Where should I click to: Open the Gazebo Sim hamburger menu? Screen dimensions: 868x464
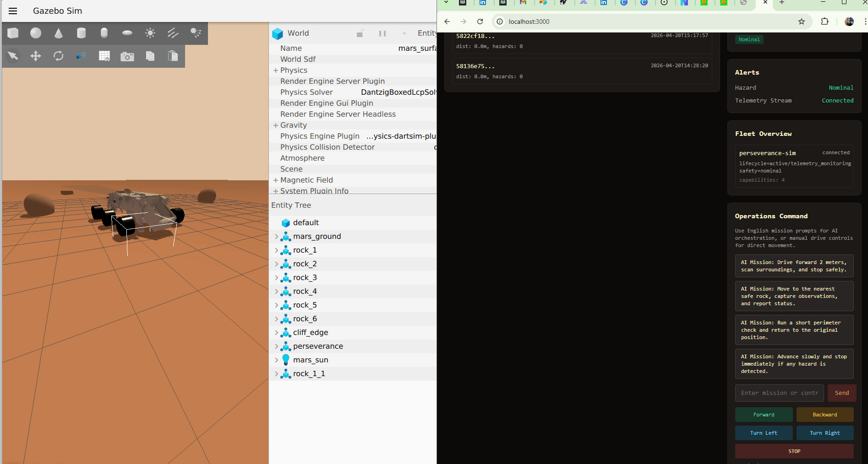13,11
